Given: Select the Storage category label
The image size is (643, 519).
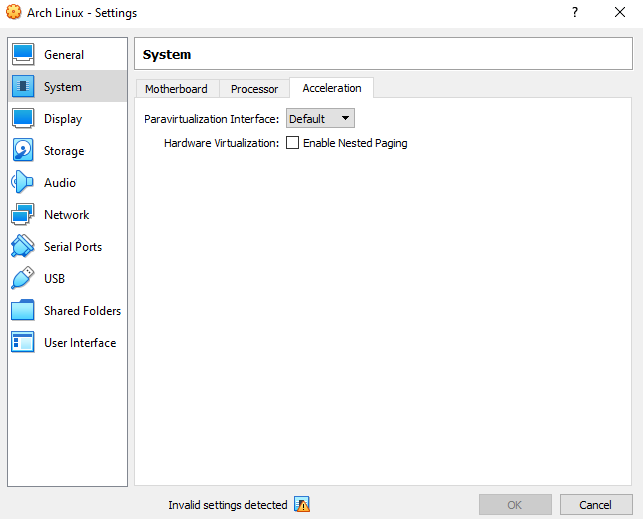Looking at the screenshot, I should [x=64, y=150].
